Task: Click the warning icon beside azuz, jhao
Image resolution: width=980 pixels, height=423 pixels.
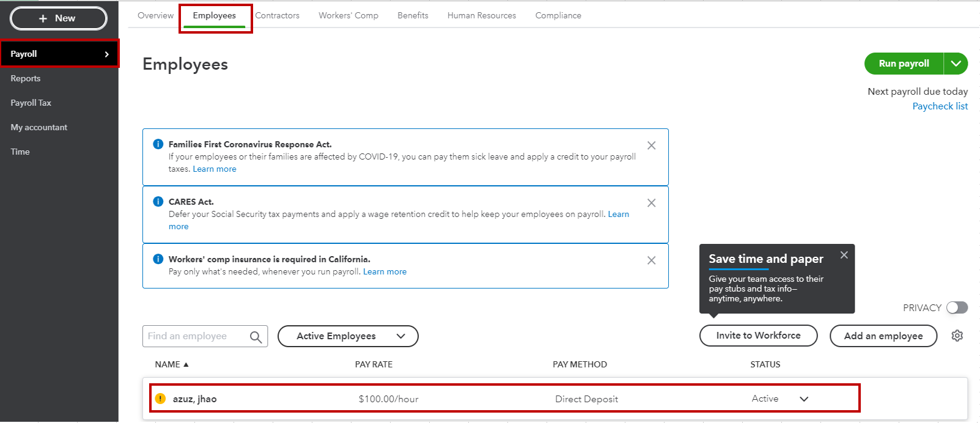Action: click(160, 399)
